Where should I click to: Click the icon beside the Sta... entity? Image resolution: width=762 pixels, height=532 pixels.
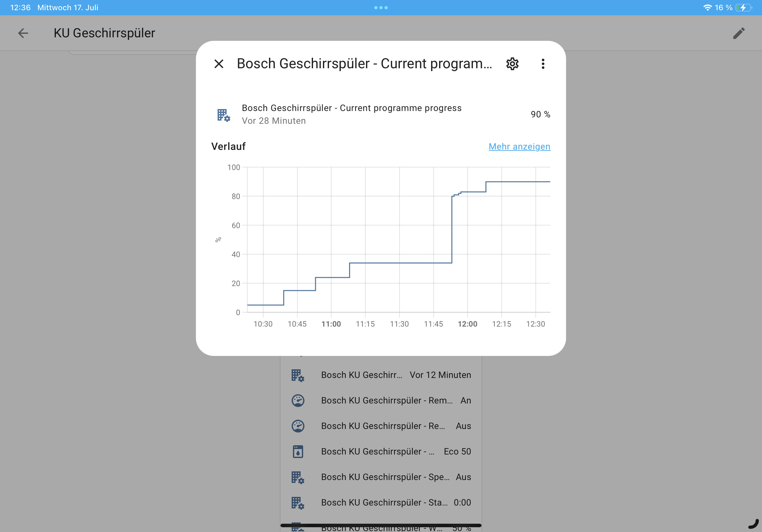pos(298,503)
